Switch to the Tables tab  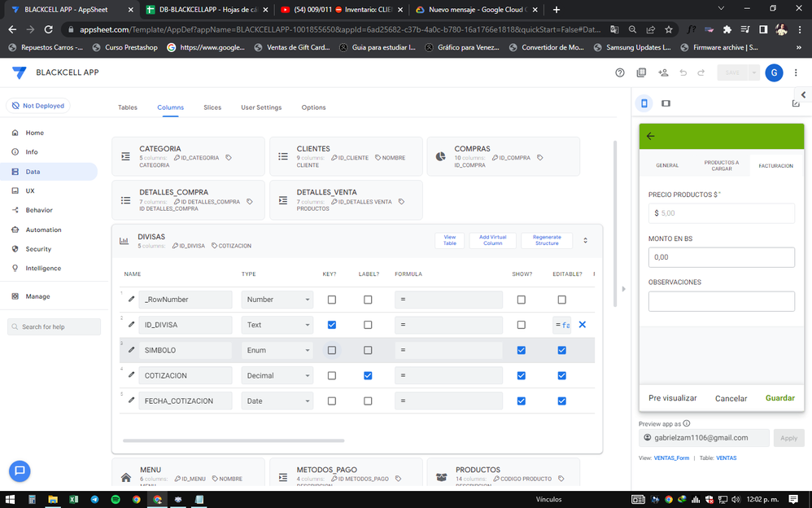pos(128,107)
